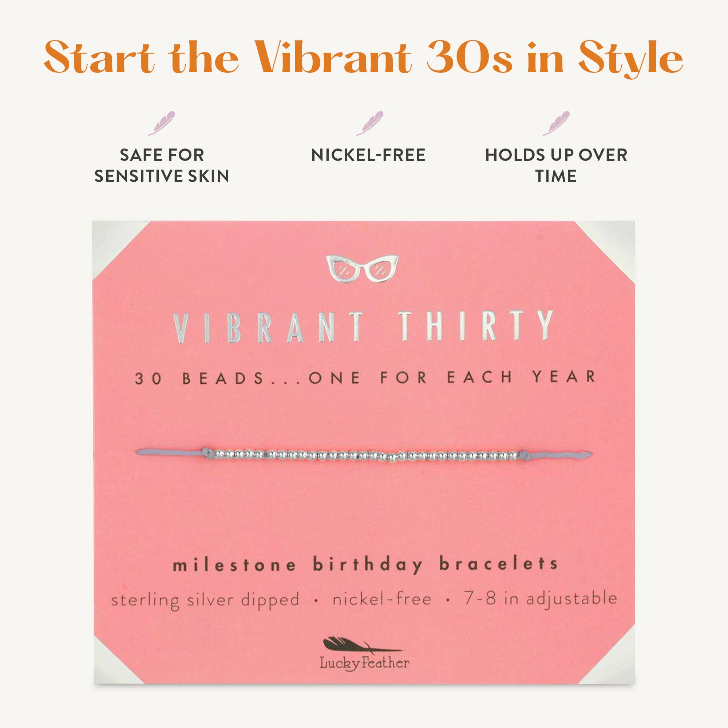Click the sterling silver dipped text
Image resolution: width=728 pixels, height=728 pixels.
(x=205, y=600)
